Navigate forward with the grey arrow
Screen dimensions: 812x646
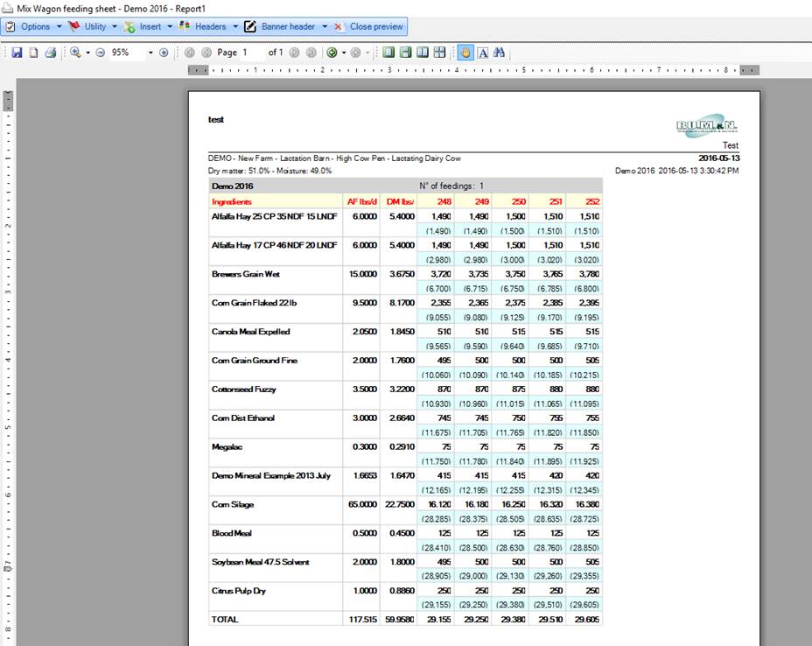pos(355,53)
